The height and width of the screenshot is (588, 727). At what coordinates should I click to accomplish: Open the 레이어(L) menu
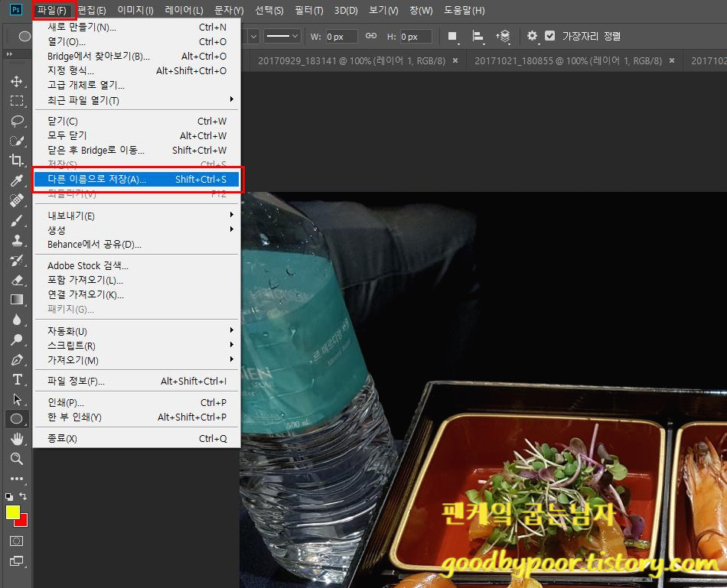(184, 10)
